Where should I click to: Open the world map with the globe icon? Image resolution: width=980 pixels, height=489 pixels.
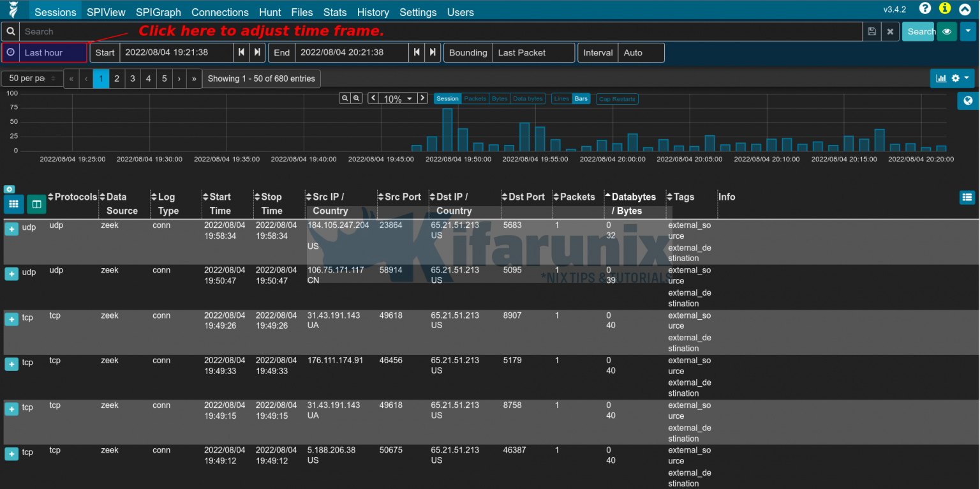[x=967, y=100]
